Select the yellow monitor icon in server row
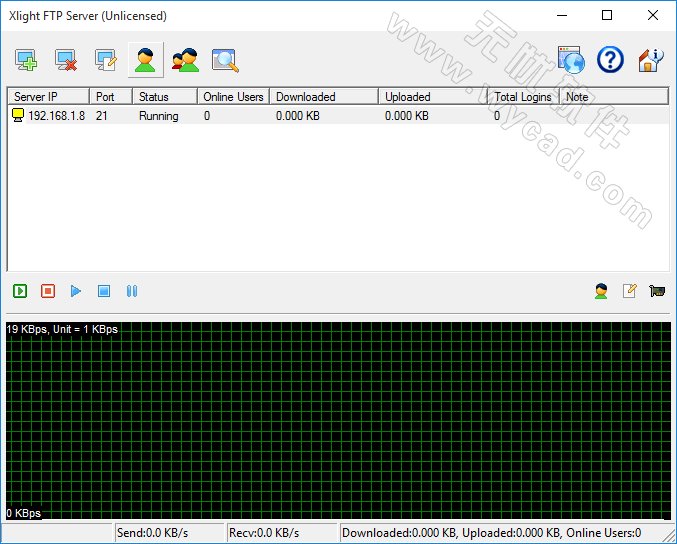This screenshot has width=677, height=544. coord(18,115)
